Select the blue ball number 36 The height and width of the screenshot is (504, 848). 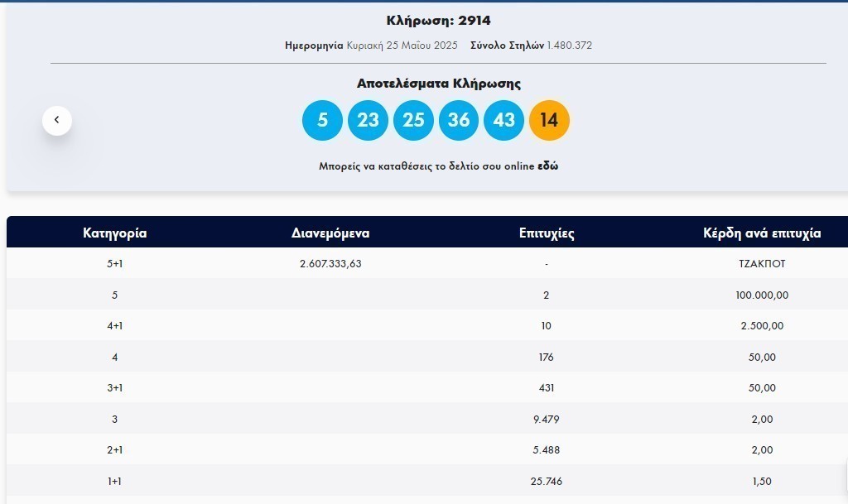(x=459, y=120)
